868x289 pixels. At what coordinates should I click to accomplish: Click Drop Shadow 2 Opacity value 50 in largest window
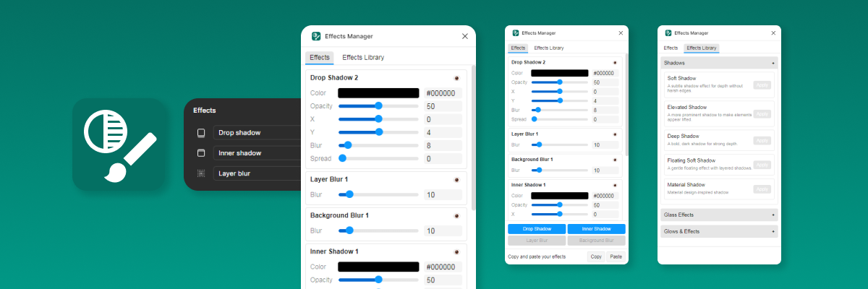(x=443, y=106)
